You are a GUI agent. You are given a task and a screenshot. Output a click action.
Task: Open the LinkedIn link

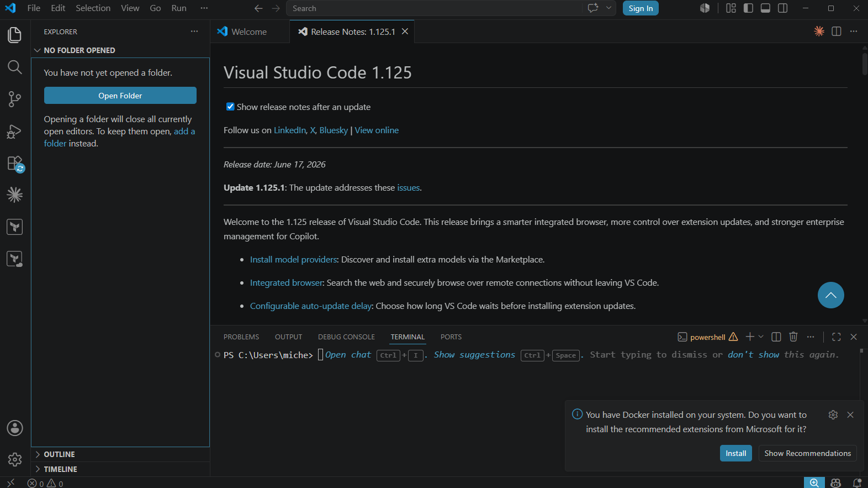290,130
